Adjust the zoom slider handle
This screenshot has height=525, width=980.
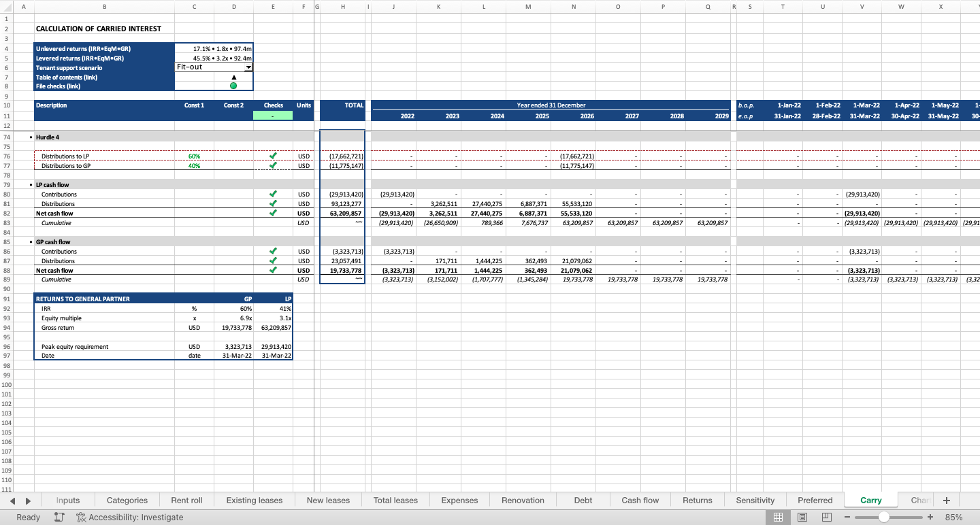pos(884,518)
